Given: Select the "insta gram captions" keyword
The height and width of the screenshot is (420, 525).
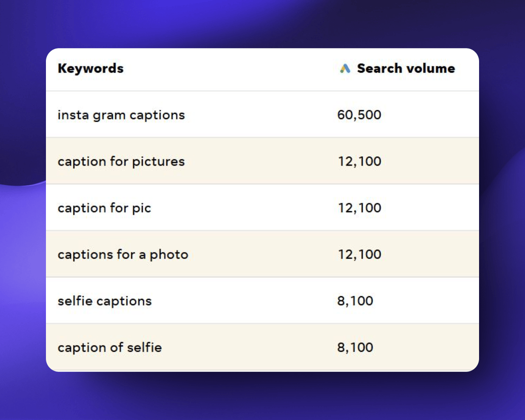Looking at the screenshot, I should click(121, 115).
